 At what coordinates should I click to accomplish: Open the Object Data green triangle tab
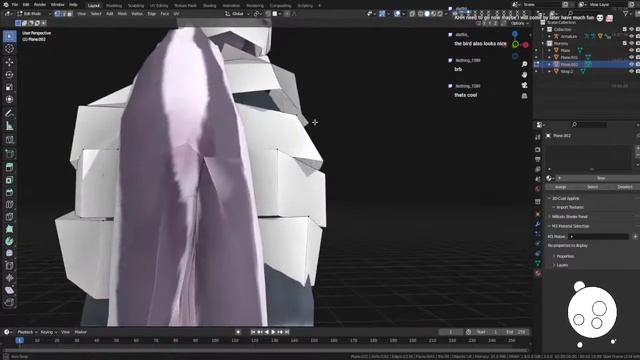pyautogui.click(x=538, y=263)
